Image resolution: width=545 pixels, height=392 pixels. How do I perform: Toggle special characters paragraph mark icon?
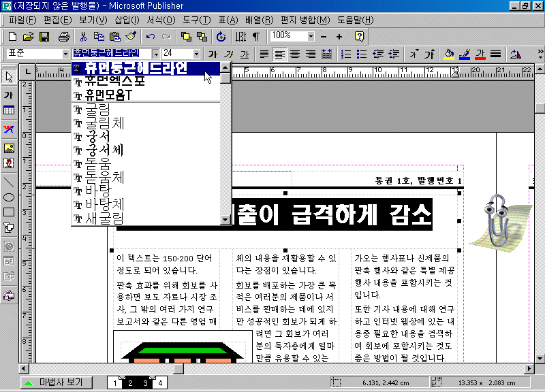coord(256,37)
